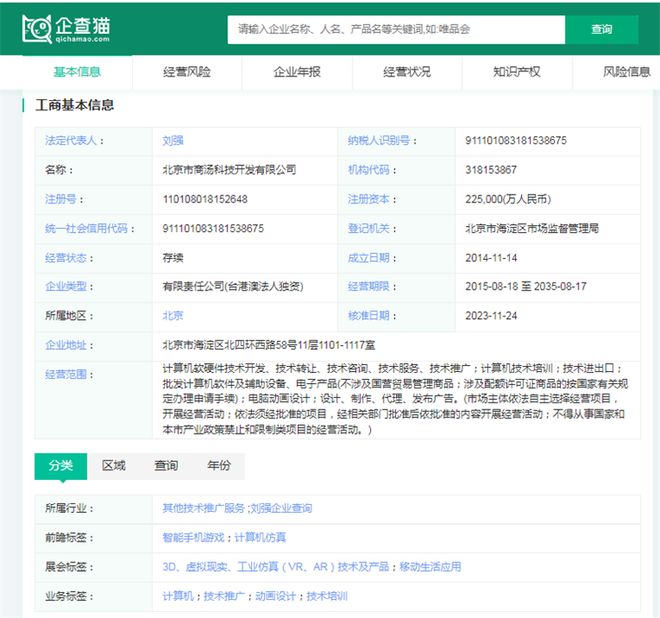The height and width of the screenshot is (618, 660).
Task: Open the 计算机仿真 tag link
Action: pyautogui.click(x=260, y=538)
